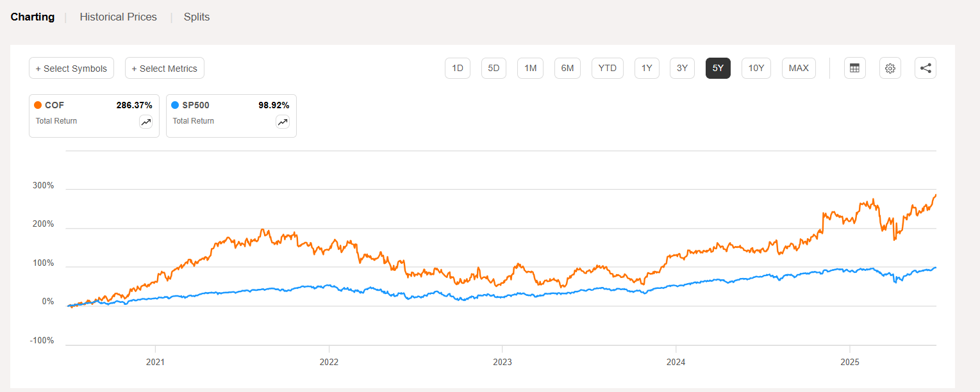Click the orange dot marker beside COF
The height and width of the screenshot is (392, 980).
tap(38, 104)
